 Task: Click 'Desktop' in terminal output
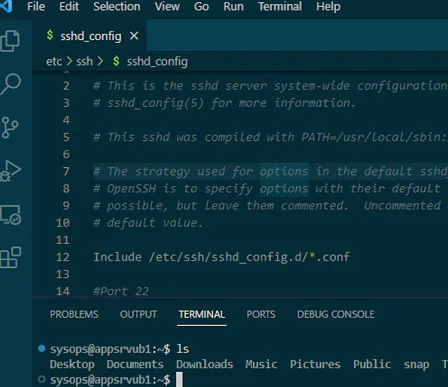coord(72,364)
